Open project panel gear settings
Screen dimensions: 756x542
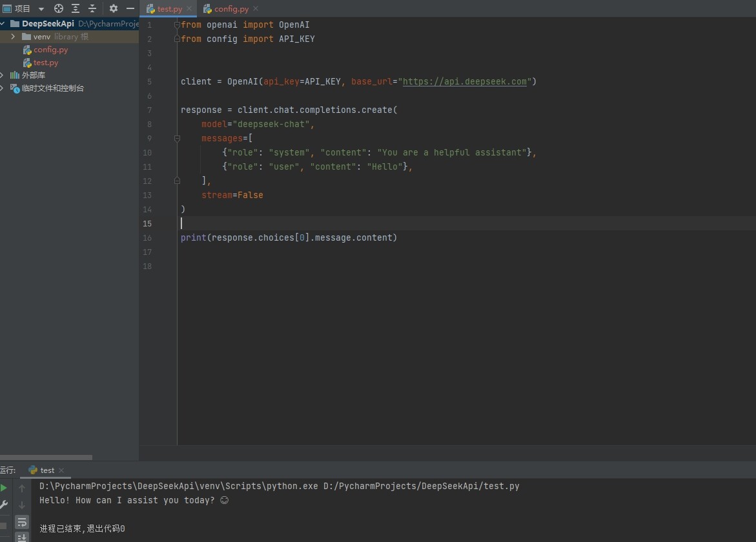[x=114, y=8]
